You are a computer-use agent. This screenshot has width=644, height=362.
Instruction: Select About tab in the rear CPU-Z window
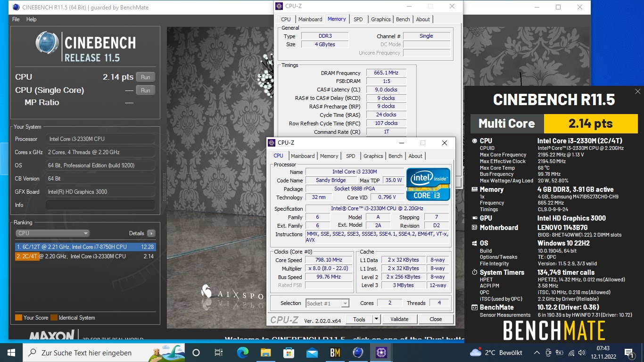pos(423,19)
